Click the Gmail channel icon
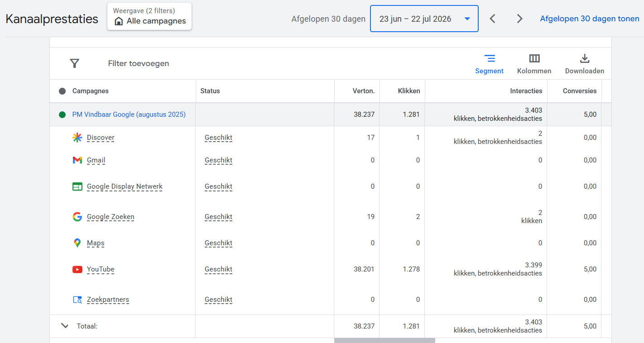This screenshot has height=343, width=644. tap(77, 160)
